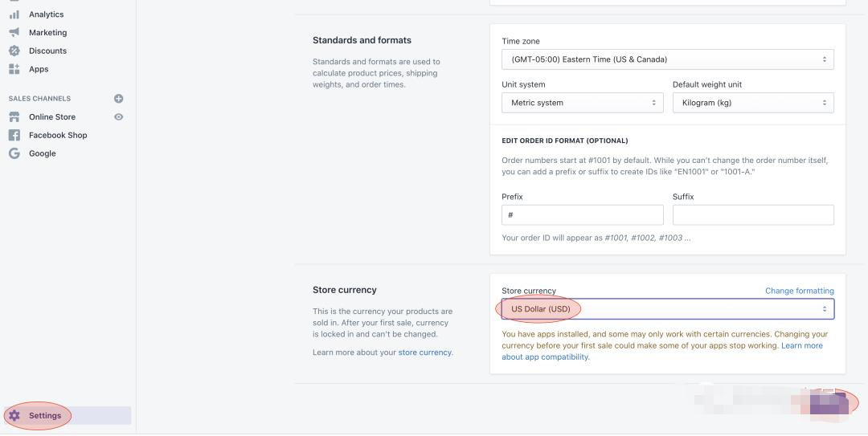This screenshot has width=868, height=436.
Task: Open the Time zone dropdown
Action: coord(667,59)
